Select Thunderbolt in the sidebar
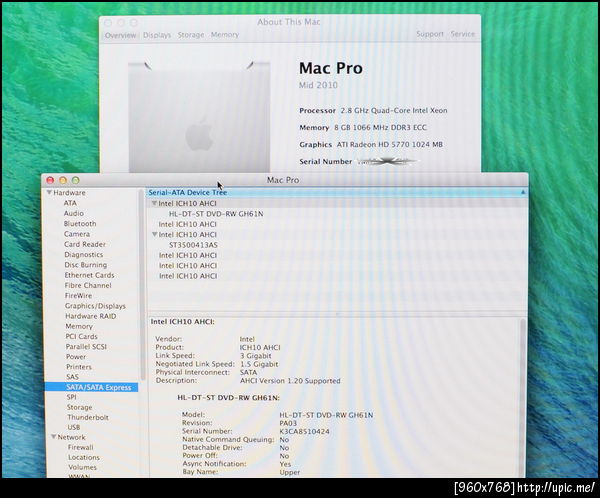 pyautogui.click(x=88, y=417)
